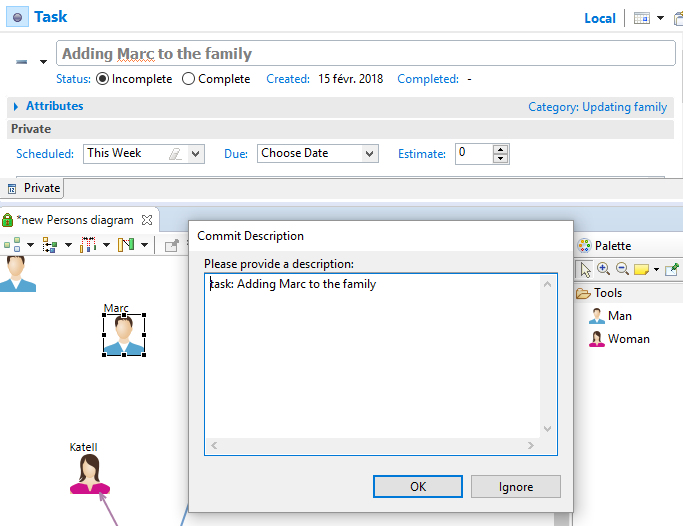Open the task priority dropdown arrow
The height and width of the screenshot is (526, 683).
pyautogui.click(x=43, y=61)
